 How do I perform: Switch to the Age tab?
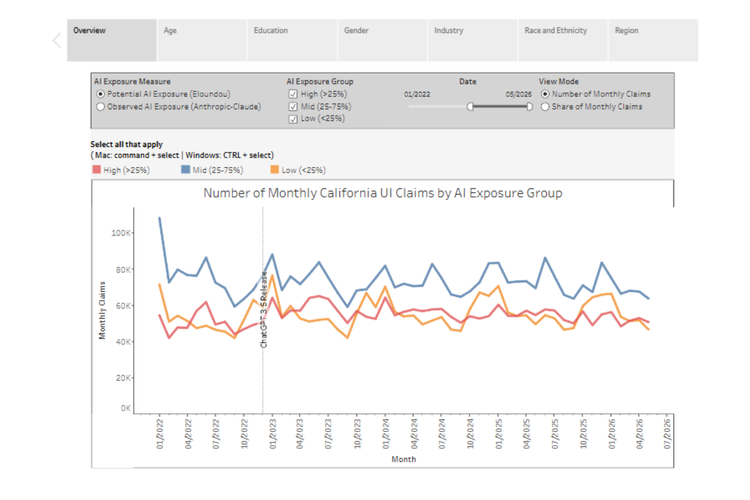click(202, 40)
